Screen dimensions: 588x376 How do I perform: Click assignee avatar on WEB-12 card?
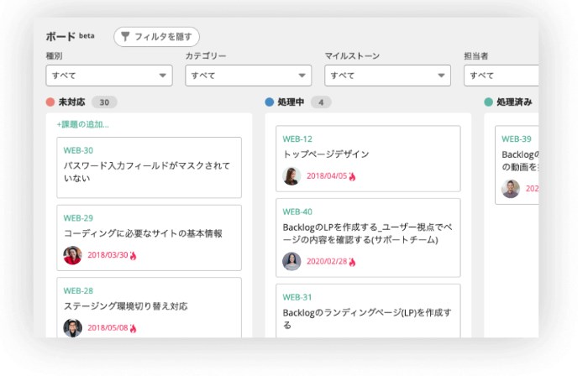[x=291, y=176]
